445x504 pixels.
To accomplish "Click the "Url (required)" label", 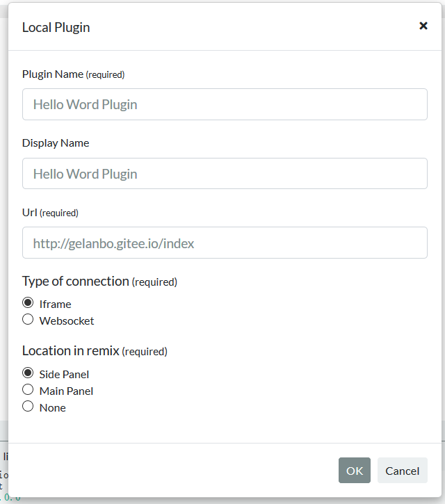I will (50, 213).
